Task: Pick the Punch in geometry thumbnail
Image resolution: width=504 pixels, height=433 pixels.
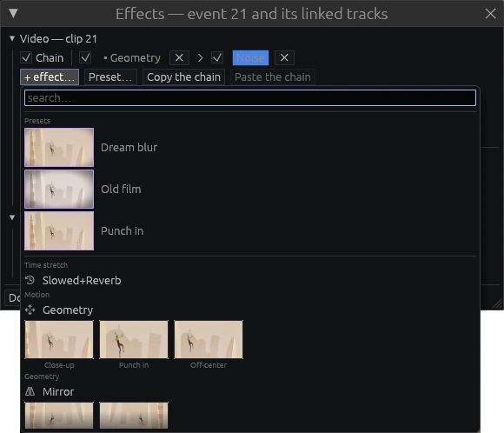Action: click(x=134, y=339)
